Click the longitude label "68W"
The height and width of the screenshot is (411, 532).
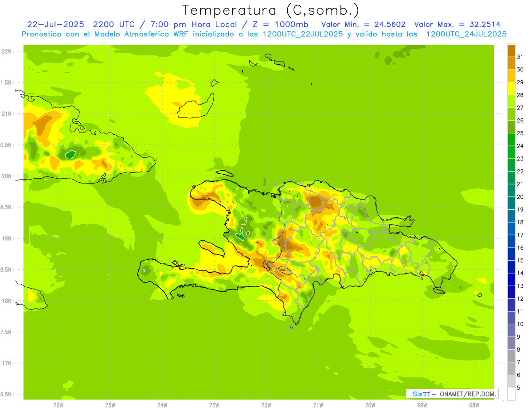(474, 405)
